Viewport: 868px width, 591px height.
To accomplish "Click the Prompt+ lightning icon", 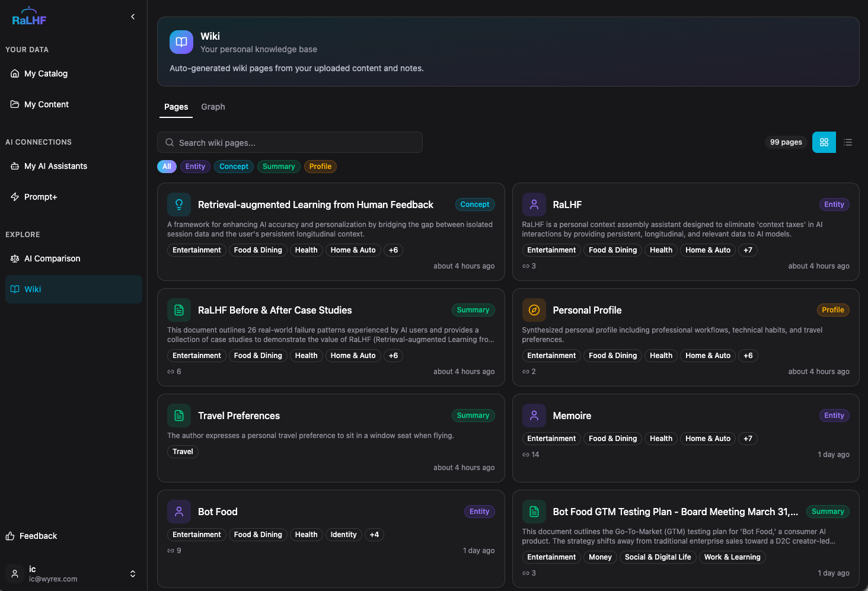I will tap(15, 196).
